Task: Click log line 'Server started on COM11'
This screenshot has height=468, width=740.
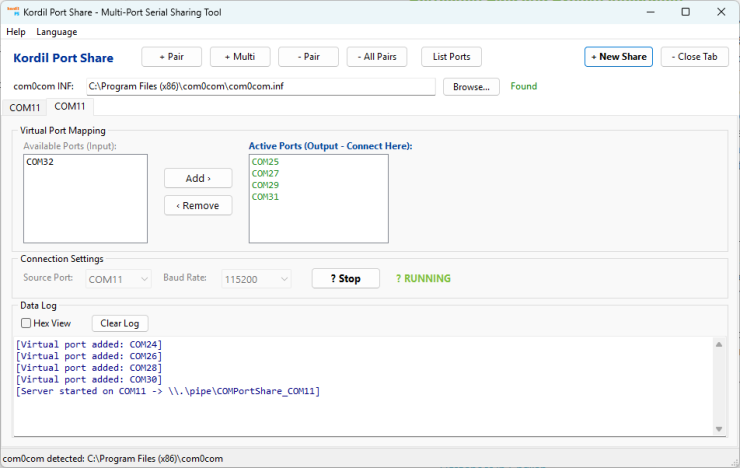Action: pos(168,391)
